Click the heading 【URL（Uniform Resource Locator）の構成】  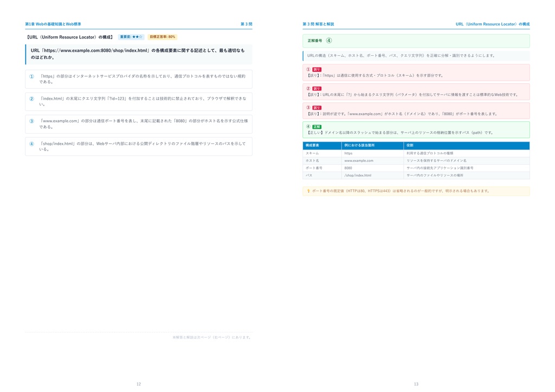(x=70, y=37)
